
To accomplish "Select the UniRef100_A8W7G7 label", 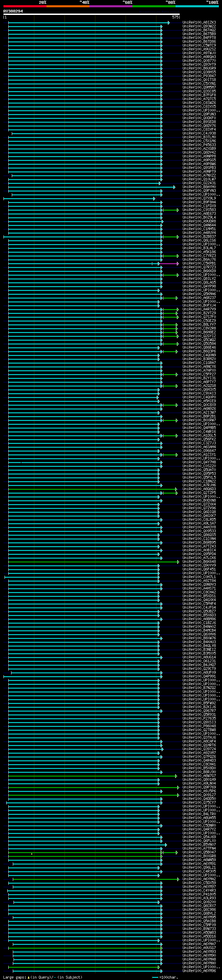I will [x=199, y=776].
